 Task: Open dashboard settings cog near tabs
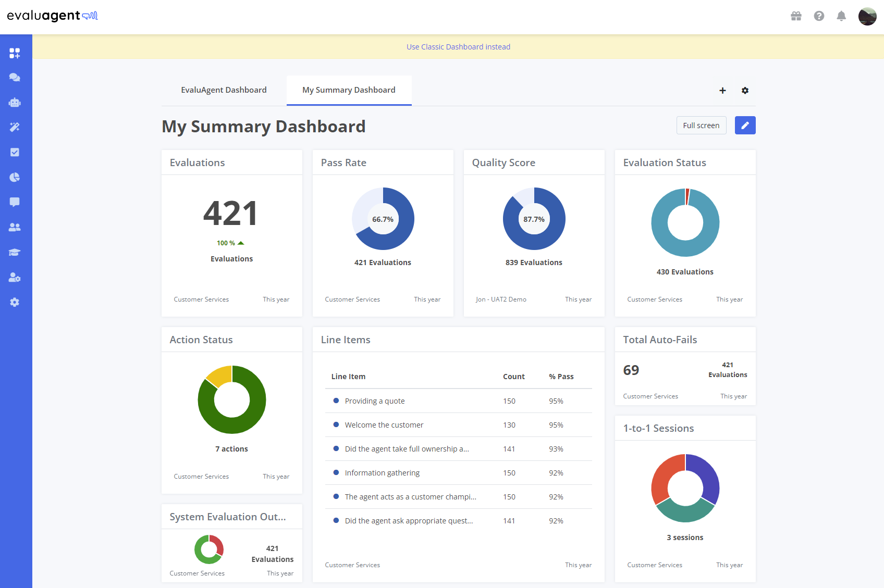pyautogui.click(x=745, y=91)
